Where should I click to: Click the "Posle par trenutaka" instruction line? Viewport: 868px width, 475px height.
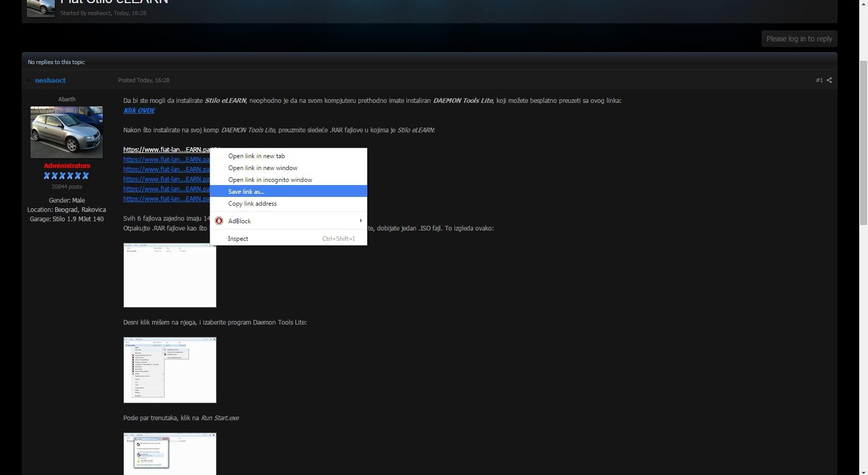[181, 418]
